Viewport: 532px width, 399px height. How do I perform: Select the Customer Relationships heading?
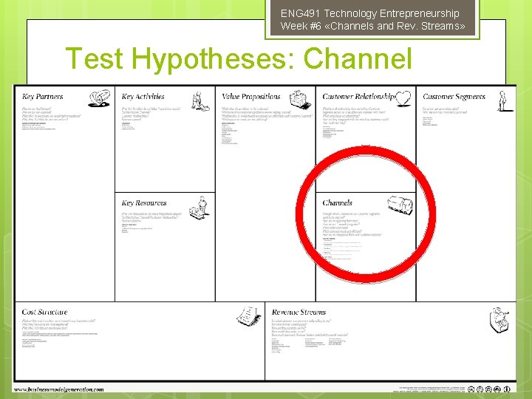coord(359,97)
